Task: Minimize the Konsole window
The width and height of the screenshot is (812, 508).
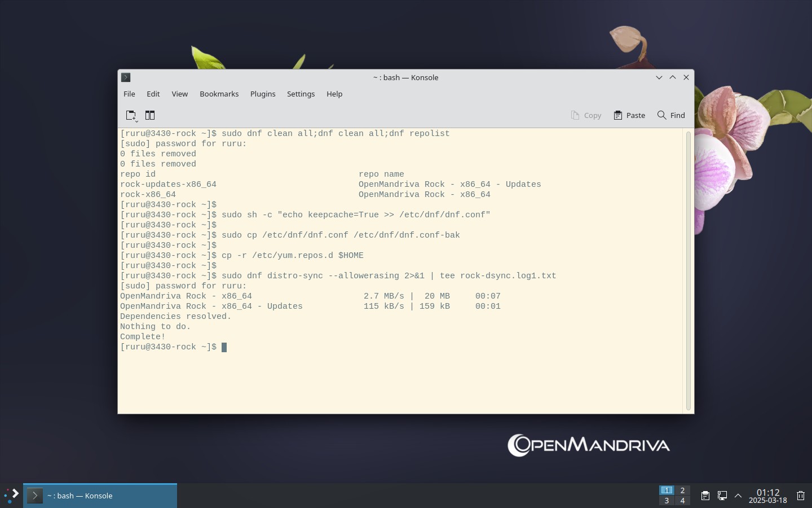Action: tap(659, 77)
